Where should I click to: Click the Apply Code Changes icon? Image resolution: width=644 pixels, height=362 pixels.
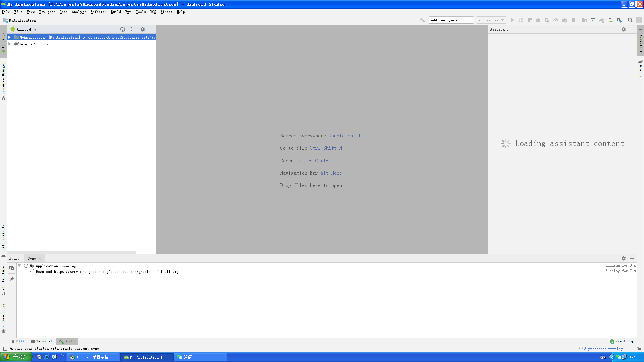(530, 20)
